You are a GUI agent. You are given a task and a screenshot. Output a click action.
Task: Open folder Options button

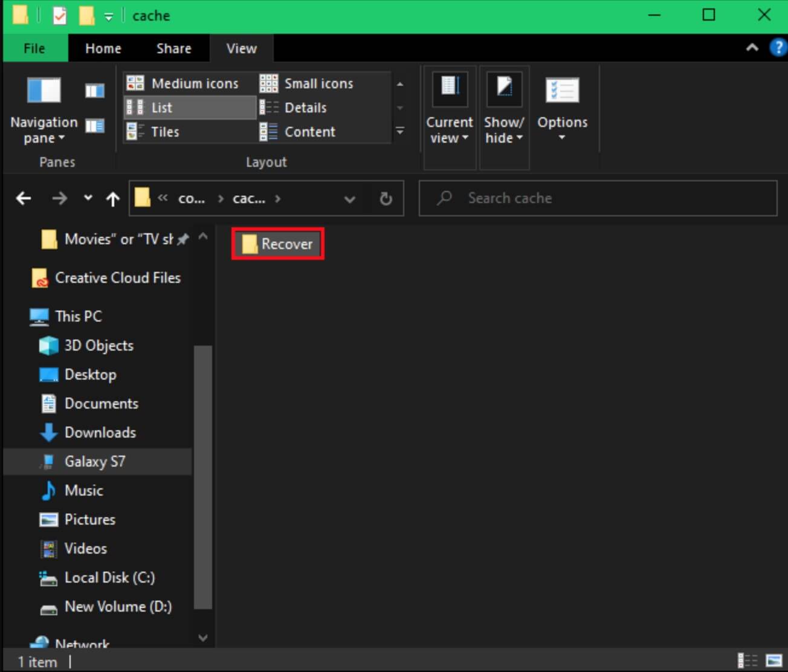pyautogui.click(x=563, y=109)
